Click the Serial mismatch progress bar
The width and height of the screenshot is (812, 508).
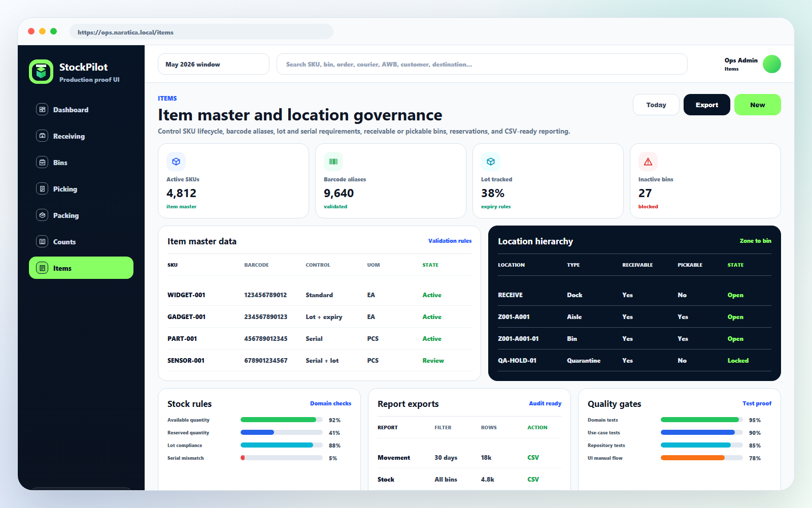[x=282, y=458]
